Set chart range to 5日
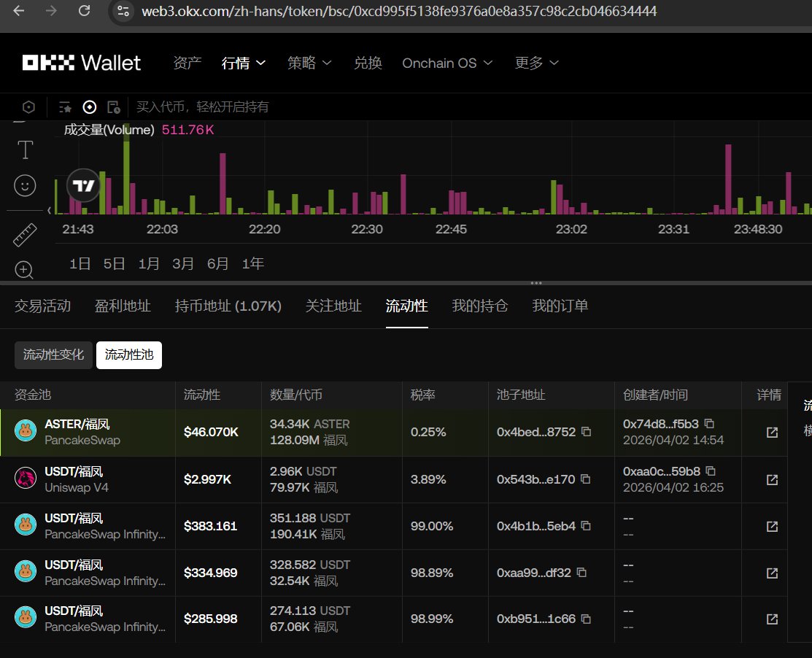 tap(114, 264)
